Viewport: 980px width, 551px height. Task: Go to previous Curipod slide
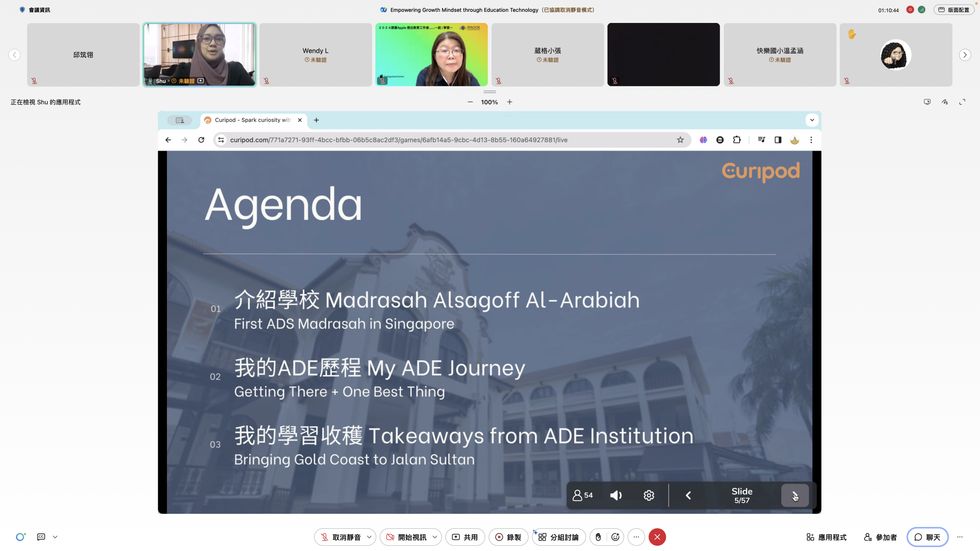point(688,496)
